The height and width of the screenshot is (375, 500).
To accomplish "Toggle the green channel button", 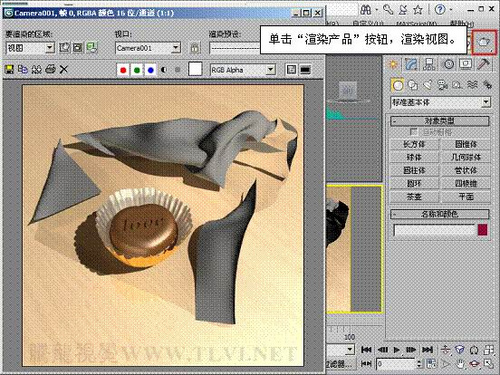I will [x=137, y=70].
